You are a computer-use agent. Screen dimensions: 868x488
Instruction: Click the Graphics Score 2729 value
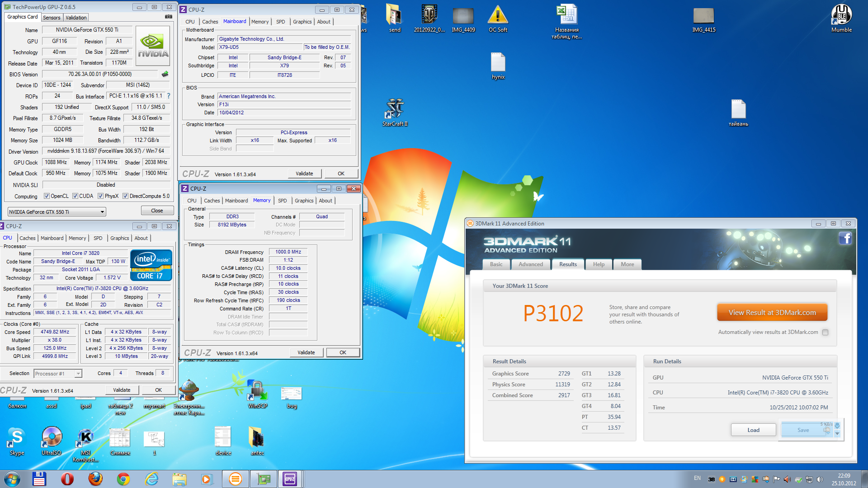coord(564,374)
